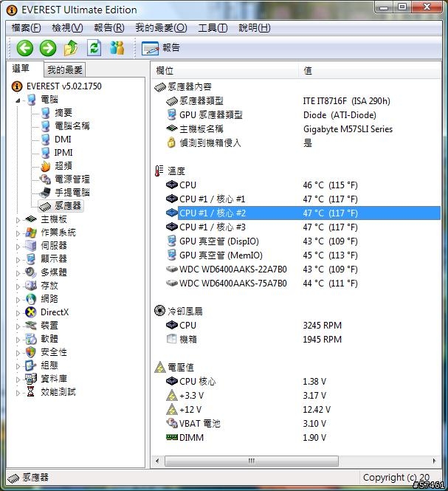Open the 工具(T) menu

click(213, 28)
